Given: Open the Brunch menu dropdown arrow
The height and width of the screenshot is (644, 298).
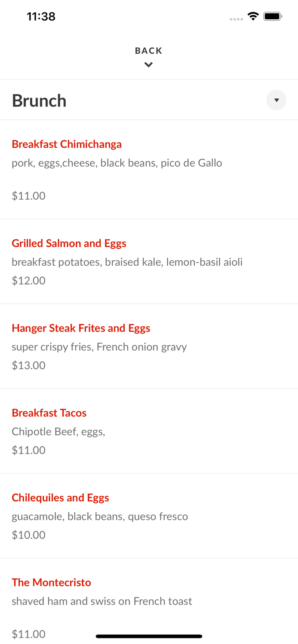Looking at the screenshot, I should tap(276, 100).
